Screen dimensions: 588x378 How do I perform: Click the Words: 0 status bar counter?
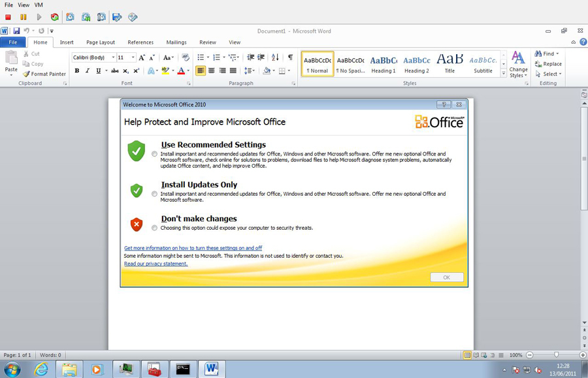pos(50,354)
